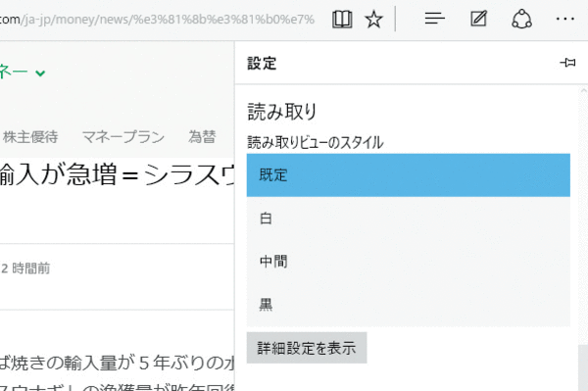The image size is (588, 391).
Task: Open マネープラン tab
Action: click(123, 137)
